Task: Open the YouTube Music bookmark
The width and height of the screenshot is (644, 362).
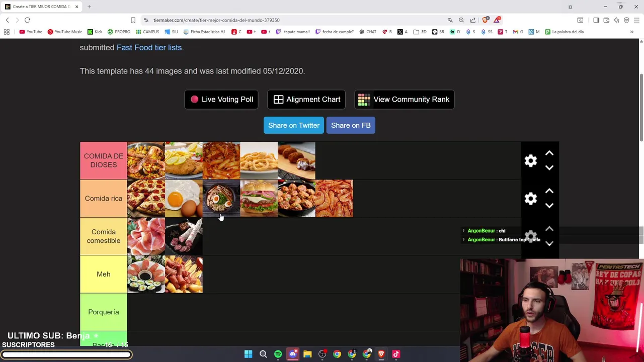Action: [64, 32]
